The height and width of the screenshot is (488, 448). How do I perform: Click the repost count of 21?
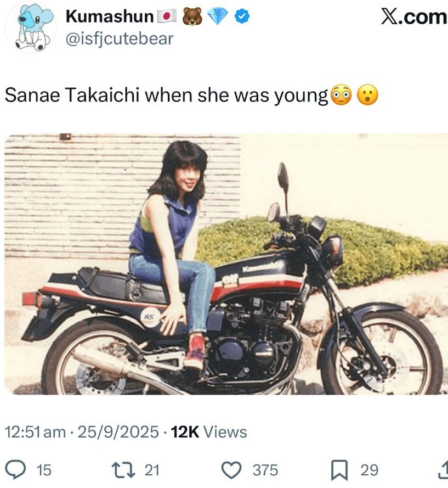pyautogui.click(x=152, y=470)
